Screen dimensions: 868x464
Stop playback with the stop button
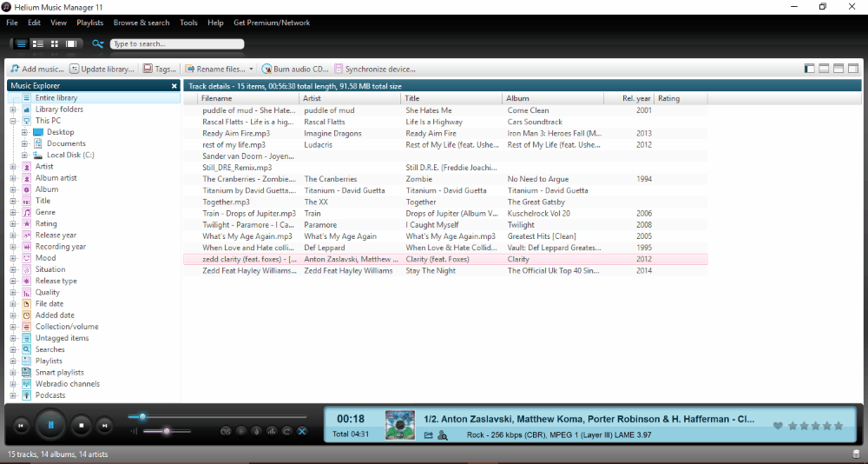82,426
